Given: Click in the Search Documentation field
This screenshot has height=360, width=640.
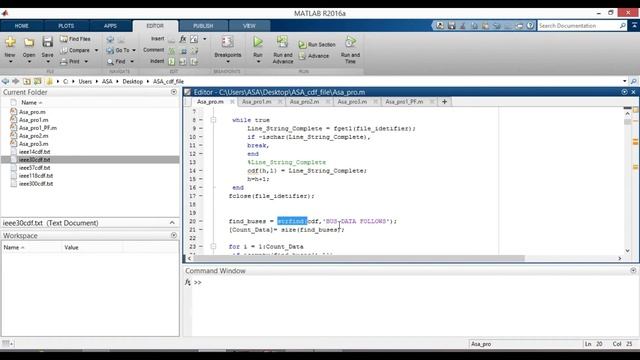Looking at the screenshot, I should [578, 26].
